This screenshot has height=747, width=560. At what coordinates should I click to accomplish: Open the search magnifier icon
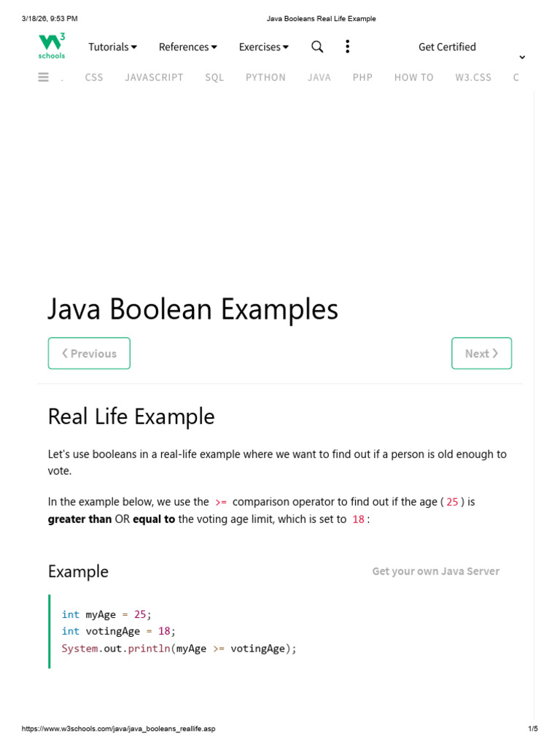point(317,47)
